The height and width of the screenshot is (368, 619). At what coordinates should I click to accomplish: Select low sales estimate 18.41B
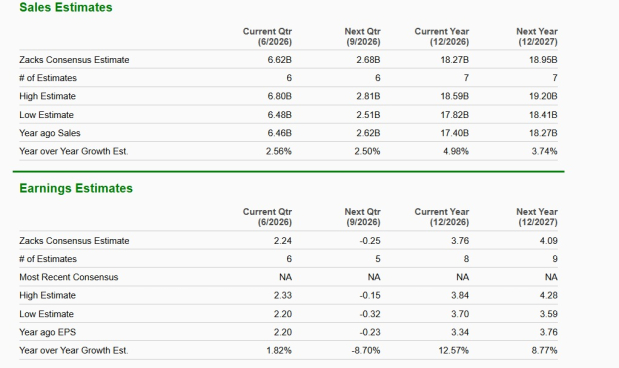[x=543, y=115]
